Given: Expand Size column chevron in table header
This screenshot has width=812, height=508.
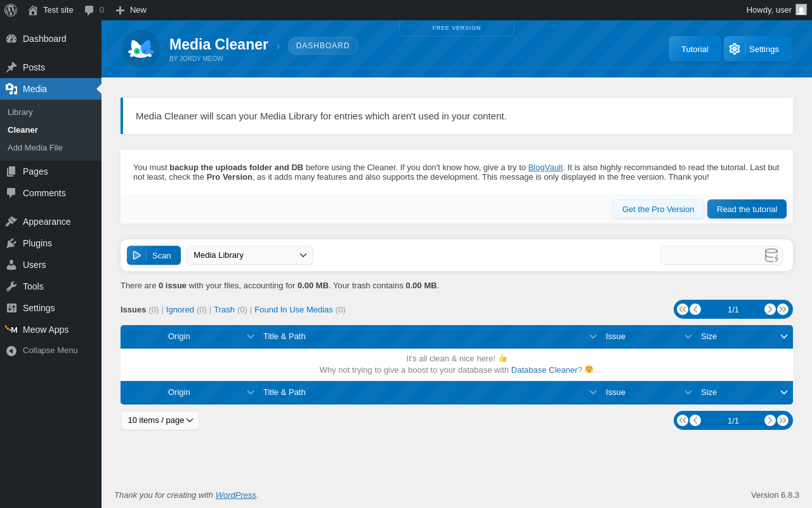Looking at the screenshot, I should pos(784,337).
